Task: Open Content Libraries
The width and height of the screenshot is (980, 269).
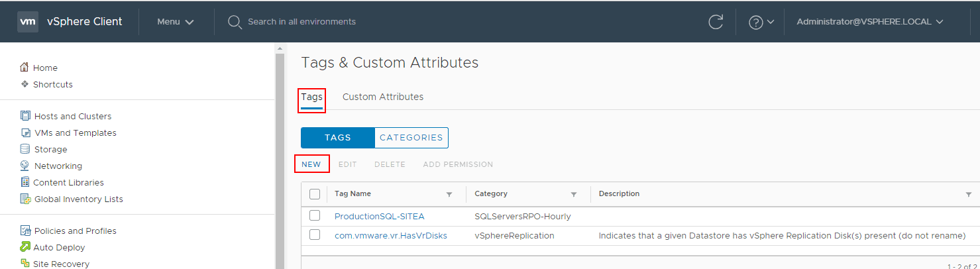Action: pyautogui.click(x=68, y=182)
